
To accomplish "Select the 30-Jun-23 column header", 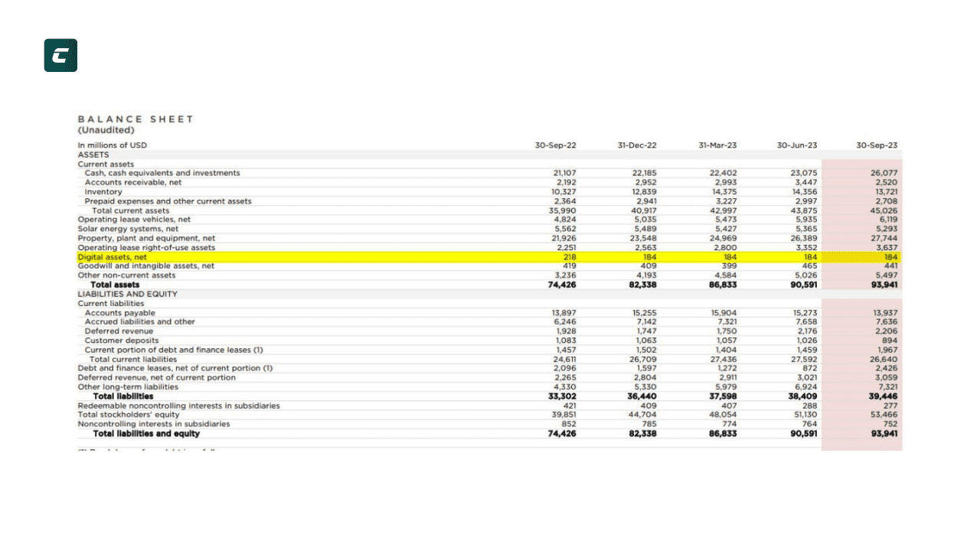I will pos(797,145).
